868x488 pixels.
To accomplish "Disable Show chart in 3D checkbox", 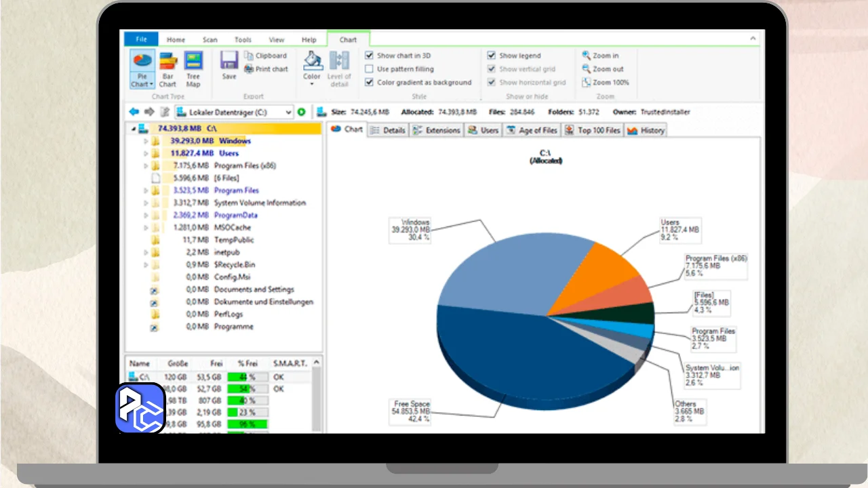I will [x=369, y=56].
